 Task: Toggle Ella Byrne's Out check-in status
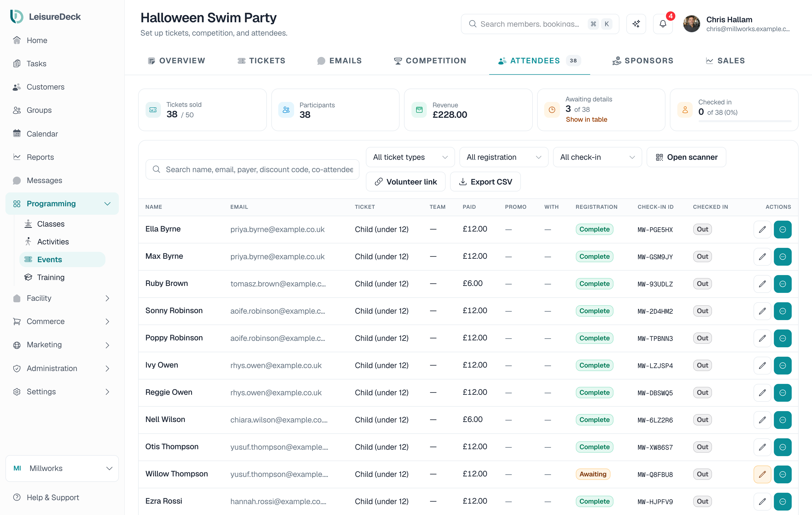click(x=702, y=230)
